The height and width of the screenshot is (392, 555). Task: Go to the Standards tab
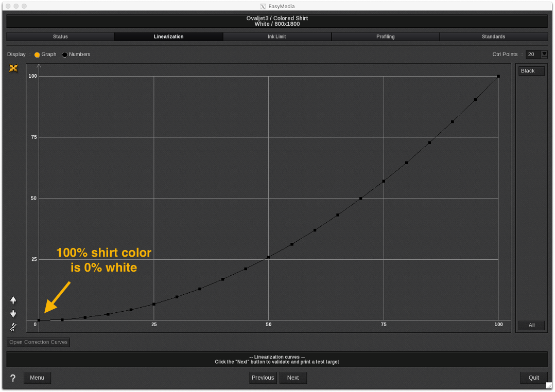click(493, 37)
